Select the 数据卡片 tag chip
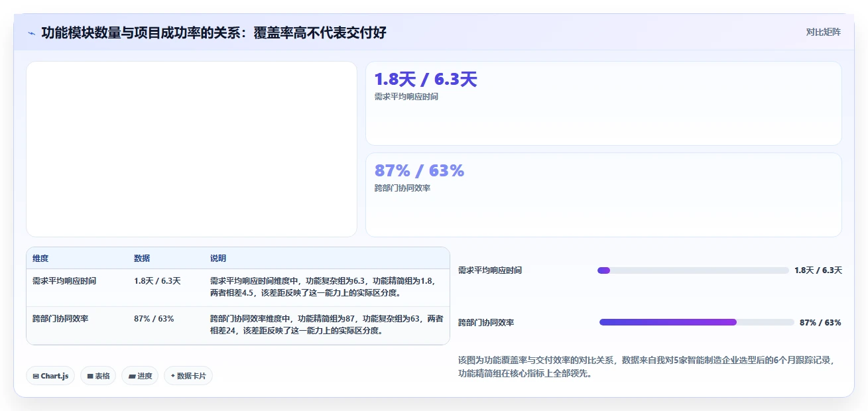868x411 pixels. [x=188, y=376]
